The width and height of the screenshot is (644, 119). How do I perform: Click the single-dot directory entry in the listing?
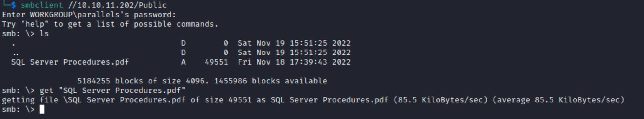click(x=14, y=44)
